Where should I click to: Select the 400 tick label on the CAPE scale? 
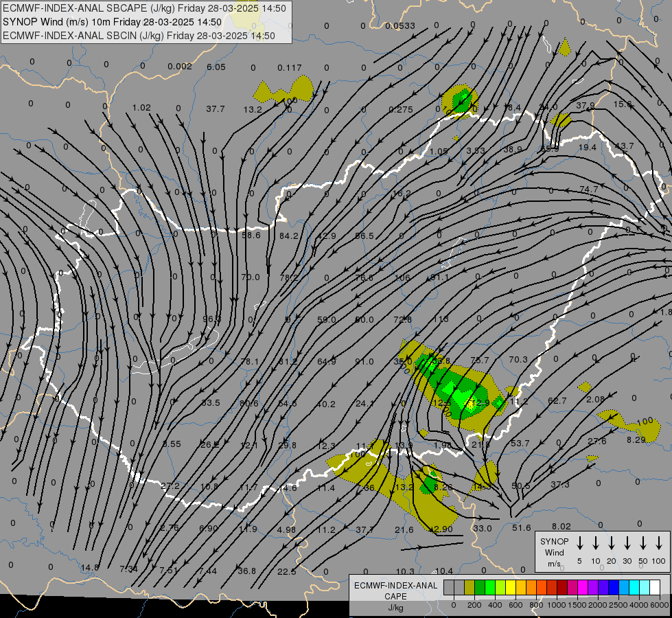(495, 605)
